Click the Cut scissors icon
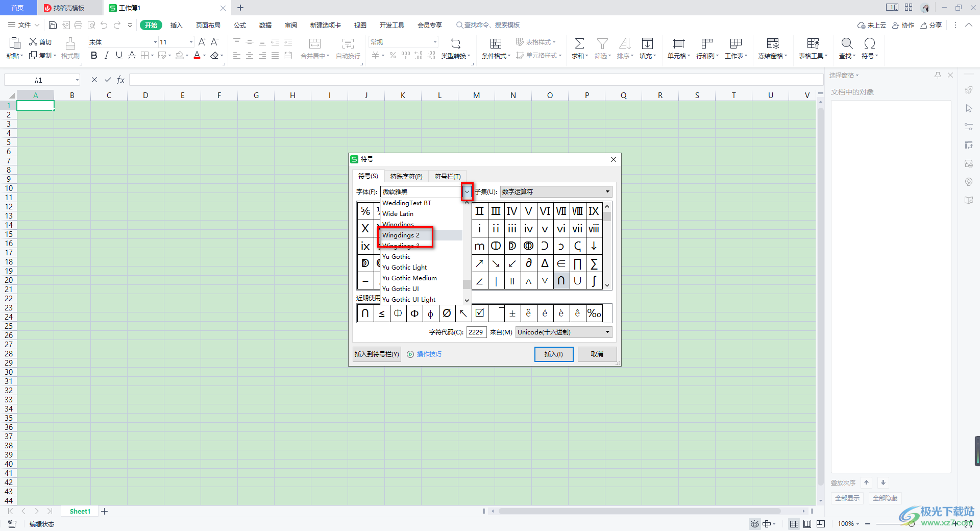 [x=33, y=42]
